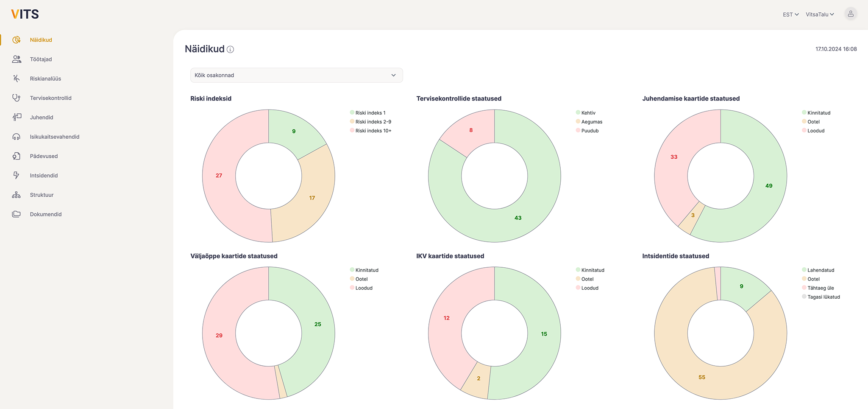Open the user profile avatar icon
This screenshot has width=868, height=409.
[x=850, y=14]
